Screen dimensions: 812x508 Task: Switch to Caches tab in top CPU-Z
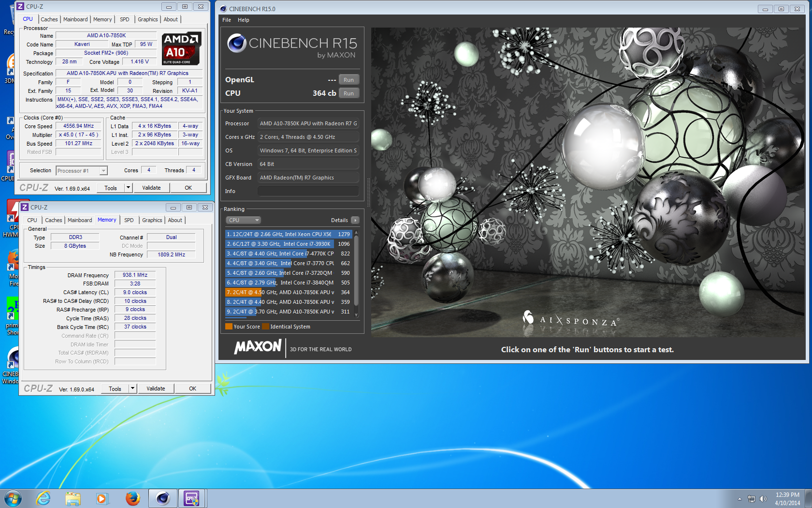pyautogui.click(x=49, y=19)
